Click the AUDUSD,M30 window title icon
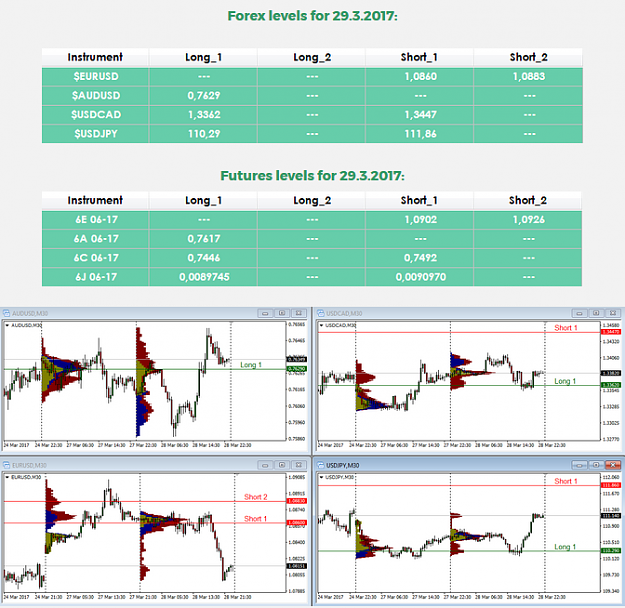This screenshot has height=608, width=625. (x=6, y=313)
